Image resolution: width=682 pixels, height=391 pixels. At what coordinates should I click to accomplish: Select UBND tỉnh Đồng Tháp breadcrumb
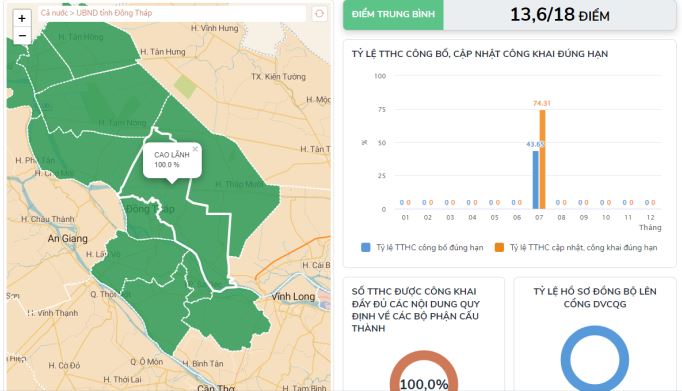(114, 13)
